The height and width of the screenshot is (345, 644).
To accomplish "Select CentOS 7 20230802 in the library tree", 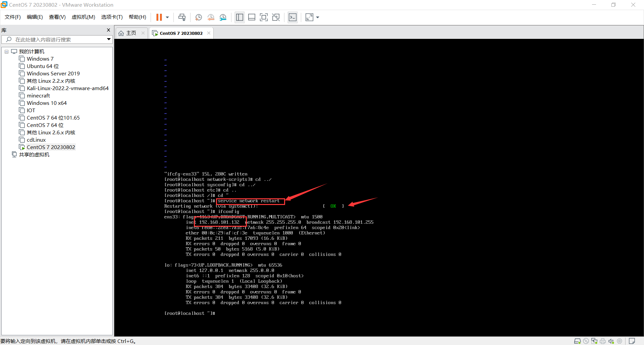I will (x=51, y=147).
